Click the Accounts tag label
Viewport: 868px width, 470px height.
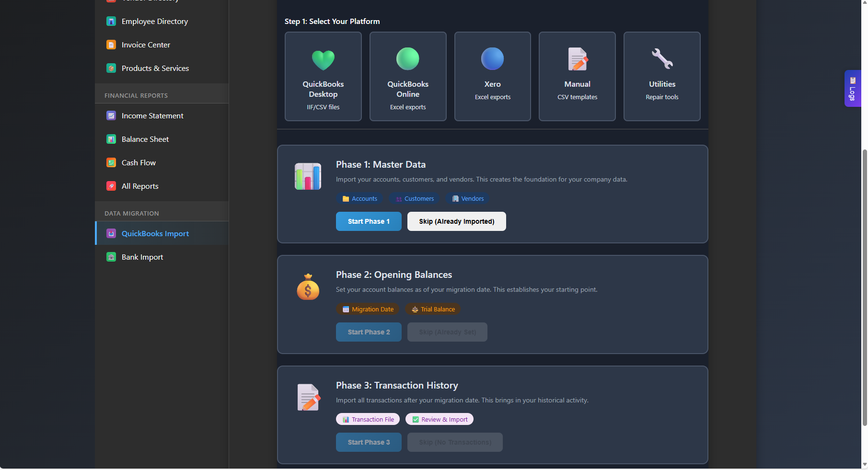359,199
